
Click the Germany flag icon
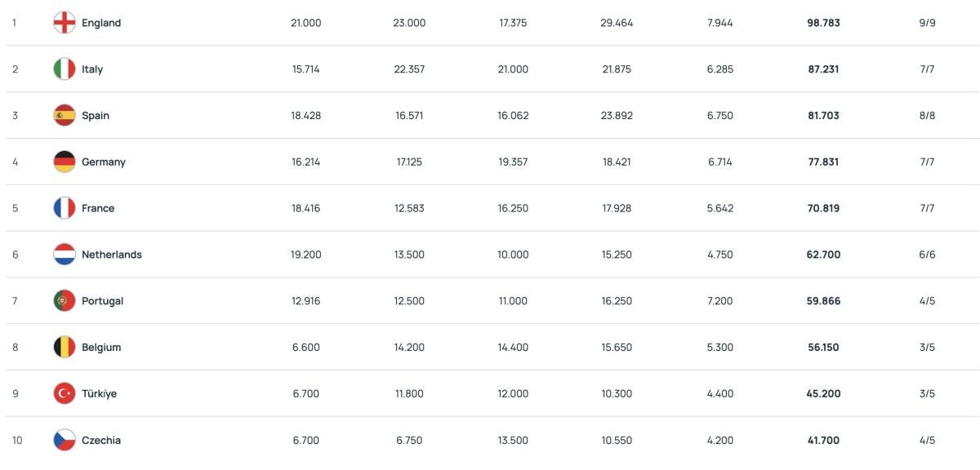[65, 162]
